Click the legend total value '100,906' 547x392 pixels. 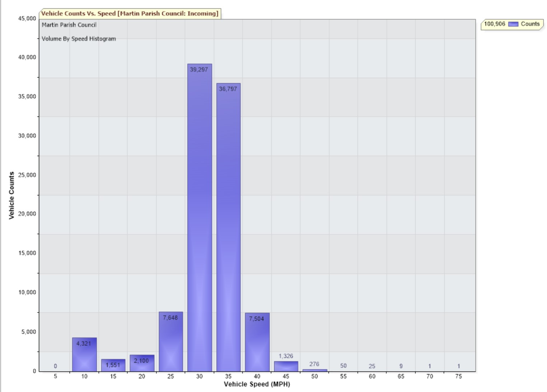[x=495, y=24]
